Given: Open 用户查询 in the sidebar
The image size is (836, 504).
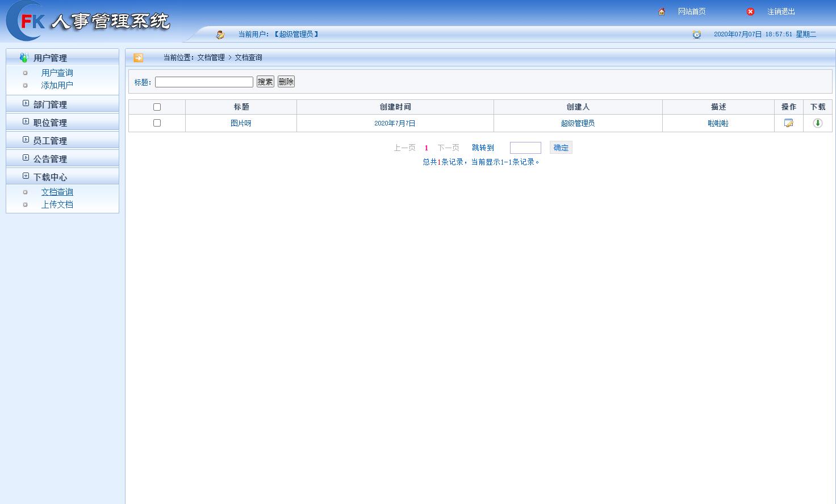Looking at the screenshot, I should [x=57, y=73].
